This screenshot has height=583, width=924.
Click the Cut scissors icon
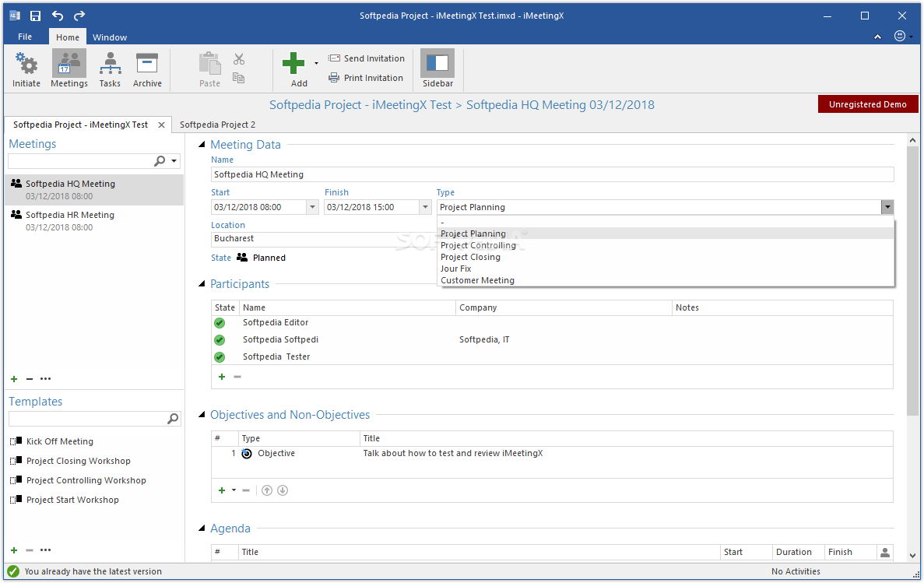(x=239, y=59)
